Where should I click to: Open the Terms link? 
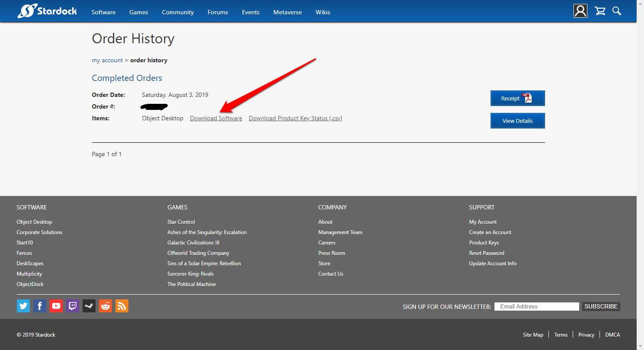tap(561, 335)
